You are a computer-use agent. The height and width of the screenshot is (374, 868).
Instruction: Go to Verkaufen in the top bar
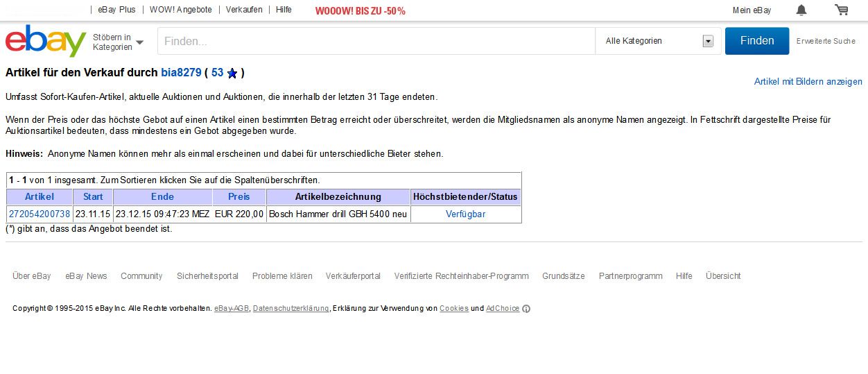[x=244, y=10]
